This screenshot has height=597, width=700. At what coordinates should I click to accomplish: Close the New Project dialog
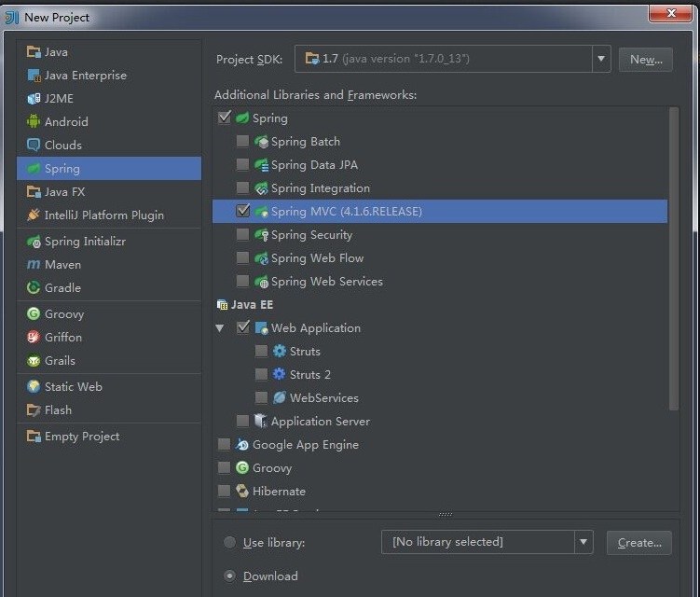click(670, 12)
